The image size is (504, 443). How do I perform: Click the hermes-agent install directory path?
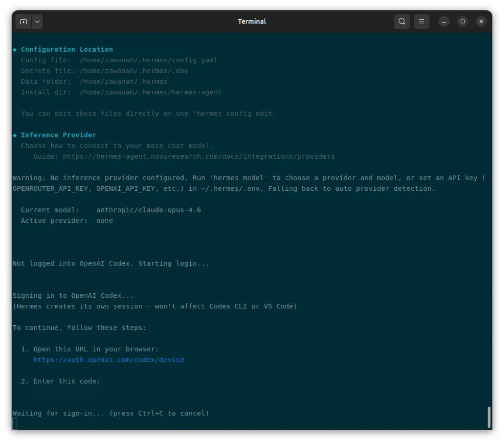coord(151,92)
